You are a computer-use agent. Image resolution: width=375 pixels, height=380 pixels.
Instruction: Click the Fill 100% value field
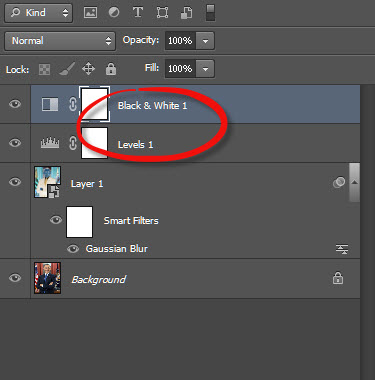[x=180, y=69]
